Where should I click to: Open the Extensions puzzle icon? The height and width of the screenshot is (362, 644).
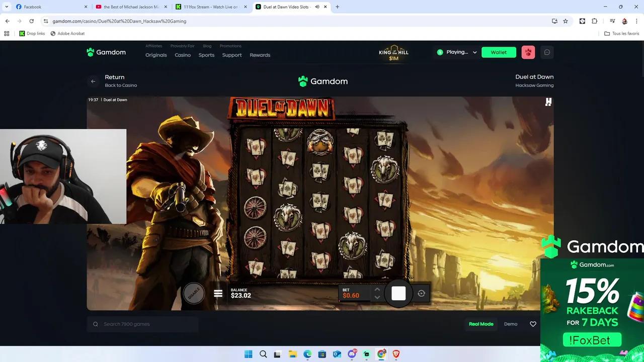tap(595, 21)
